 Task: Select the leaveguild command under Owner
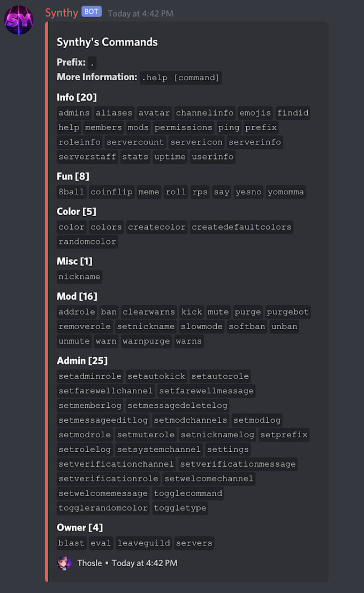pyautogui.click(x=143, y=543)
